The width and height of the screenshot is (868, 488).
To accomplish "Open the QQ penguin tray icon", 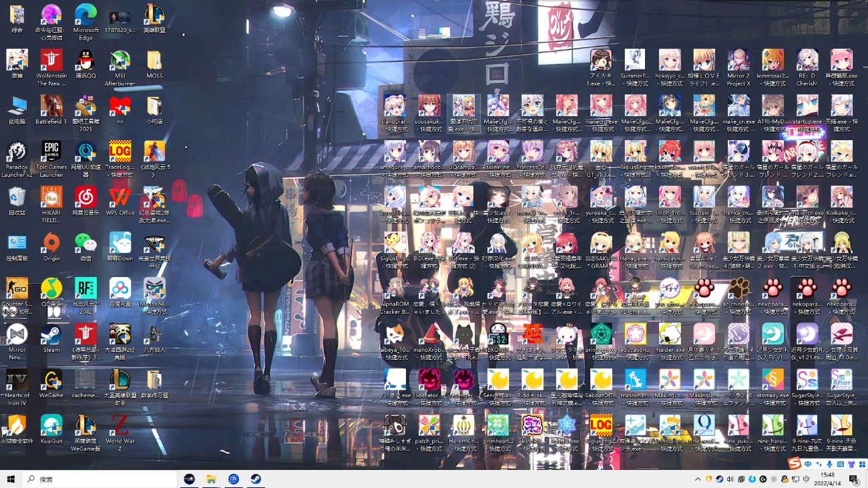I will coord(785,479).
